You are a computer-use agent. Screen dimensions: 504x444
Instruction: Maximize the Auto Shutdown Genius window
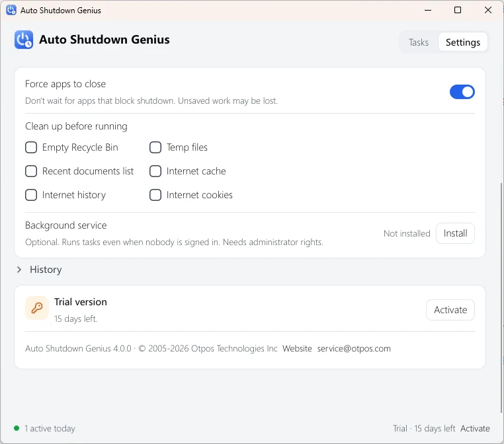coord(458,11)
